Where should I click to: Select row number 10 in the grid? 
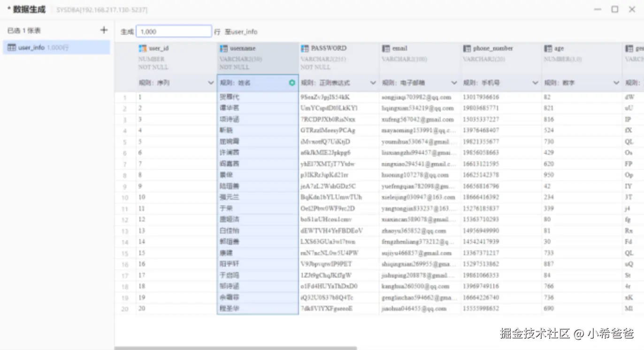coord(125,198)
